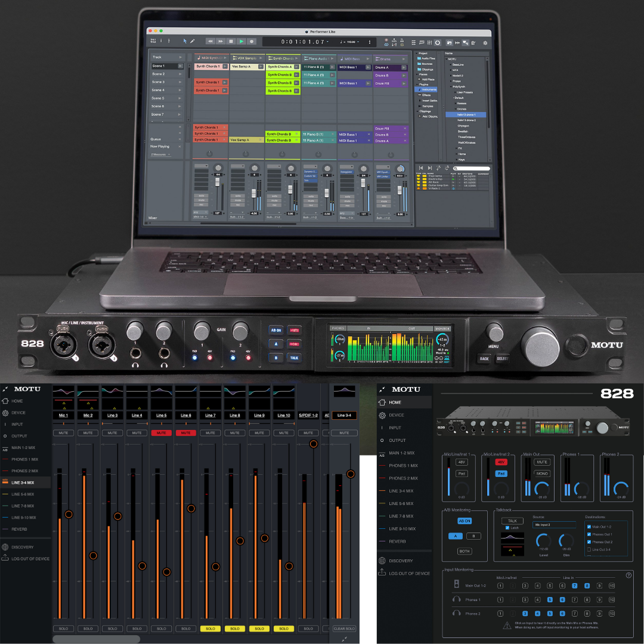644x644 pixels.
Task: Click the TALK button in Talkback
Action: pos(512,521)
